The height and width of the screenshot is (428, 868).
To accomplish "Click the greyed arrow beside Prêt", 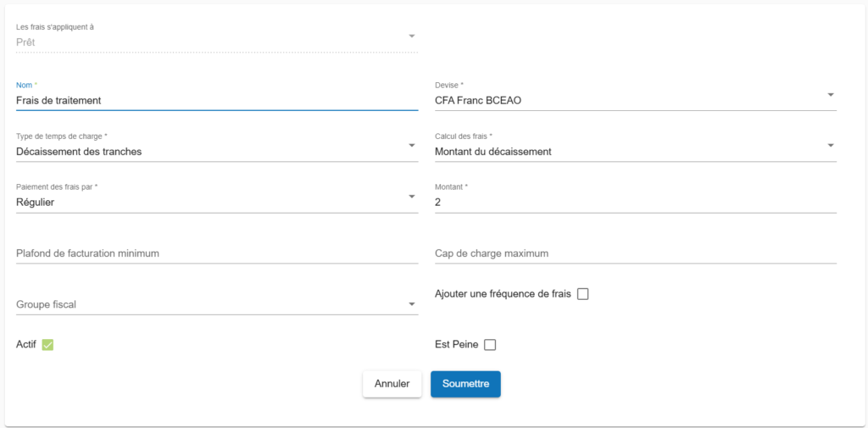I will click(x=412, y=36).
